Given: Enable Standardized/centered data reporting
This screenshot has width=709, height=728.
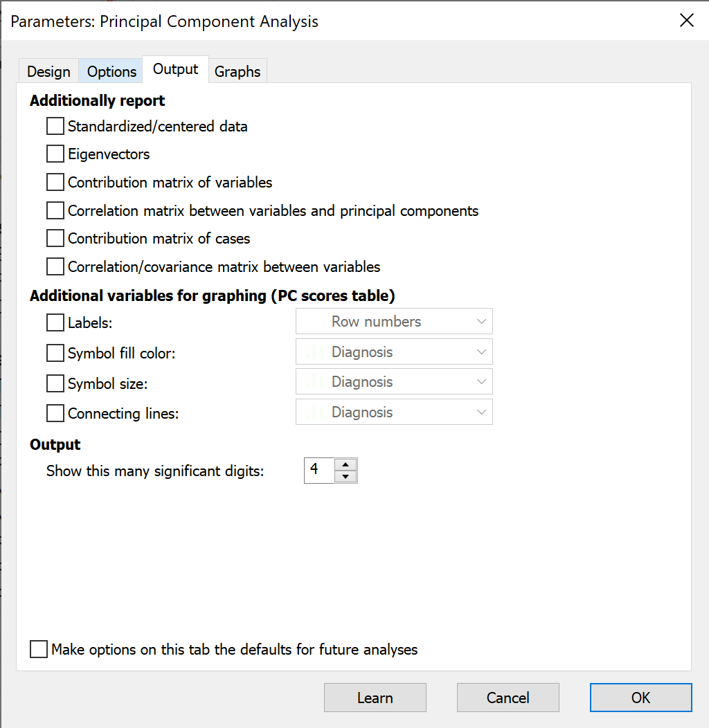Looking at the screenshot, I should [55, 127].
